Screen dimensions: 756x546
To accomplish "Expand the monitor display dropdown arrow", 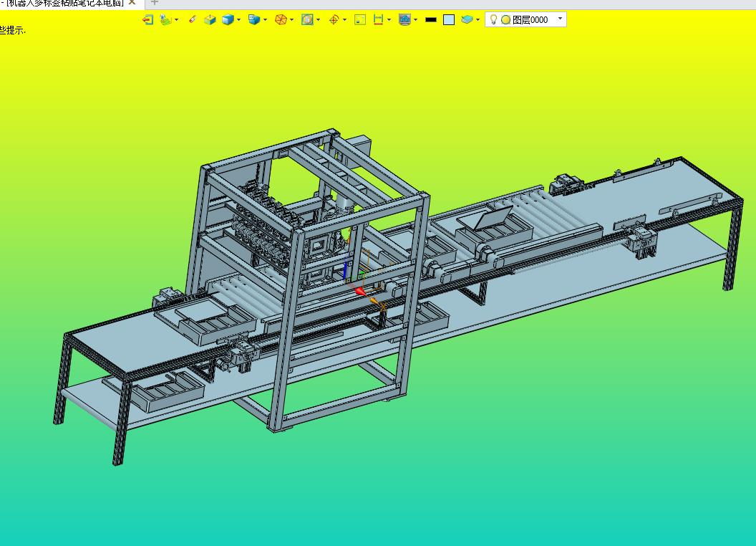I will coord(416,20).
